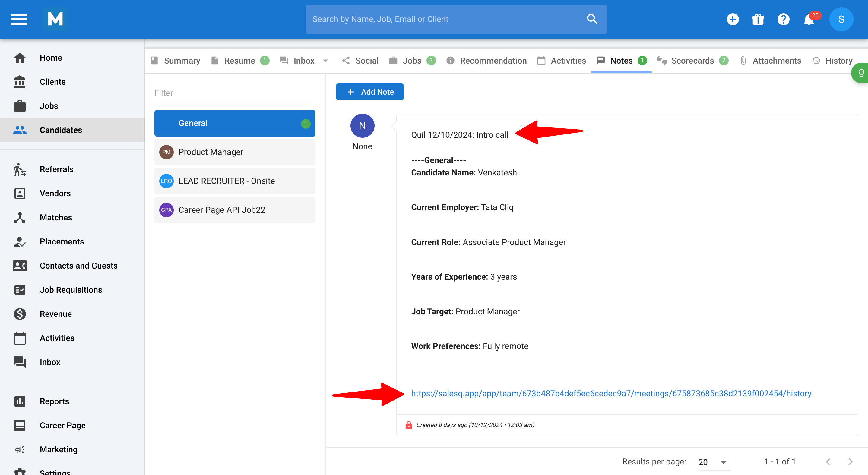The height and width of the screenshot is (475, 868).
Task: Click the M application logo
Action: (55, 19)
